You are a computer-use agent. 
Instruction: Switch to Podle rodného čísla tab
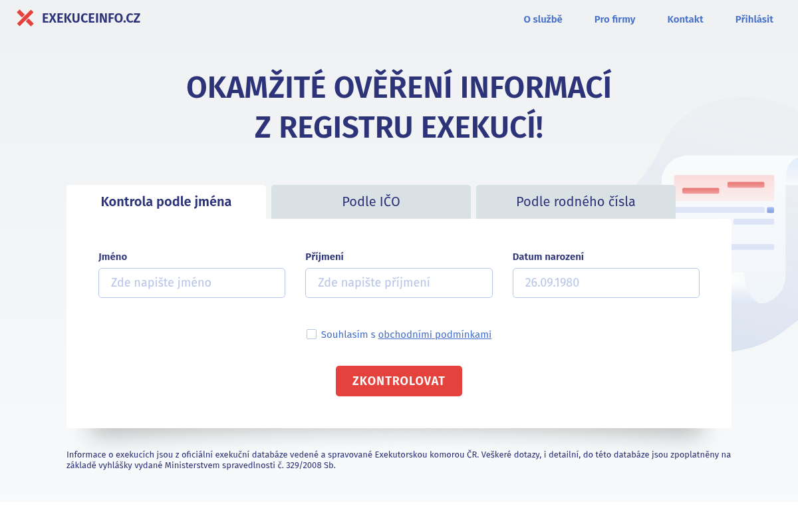576,202
